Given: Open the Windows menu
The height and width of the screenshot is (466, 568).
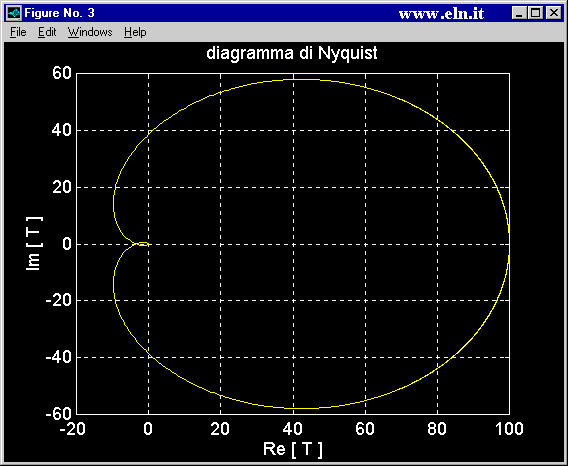Looking at the screenshot, I should (x=90, y=32).
